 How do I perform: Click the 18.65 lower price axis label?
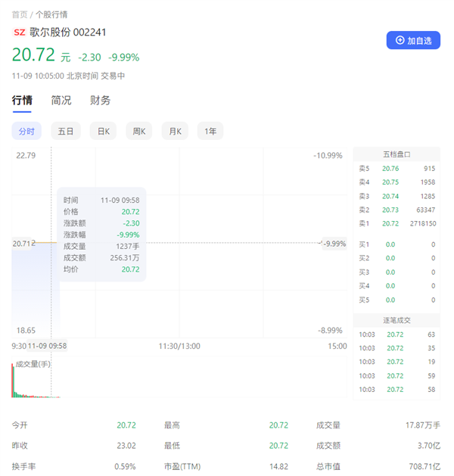tap(26, 330)
